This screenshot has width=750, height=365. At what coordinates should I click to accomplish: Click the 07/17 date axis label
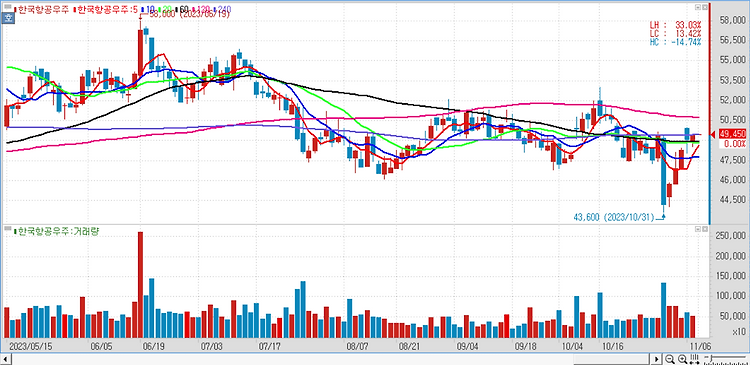pyautogui.click(x=269, y=345)
